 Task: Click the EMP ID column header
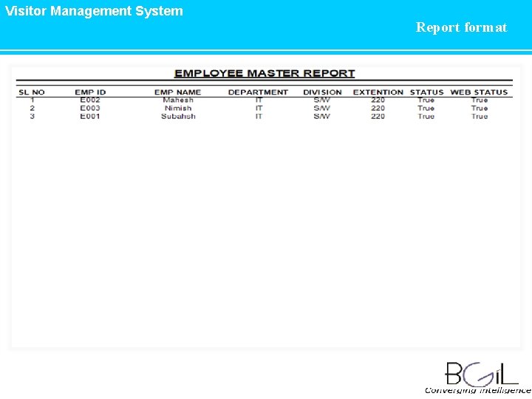point(90,92)
